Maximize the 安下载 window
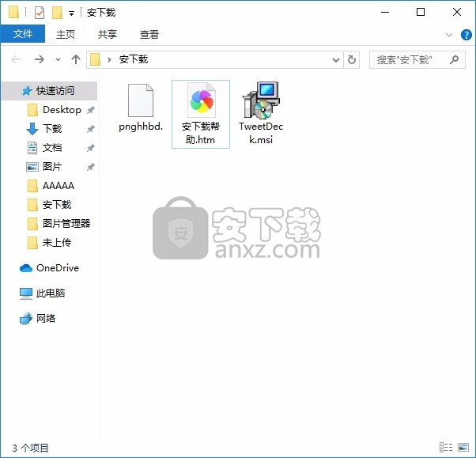This screenshot has width=476, height=458. [421, 12]
